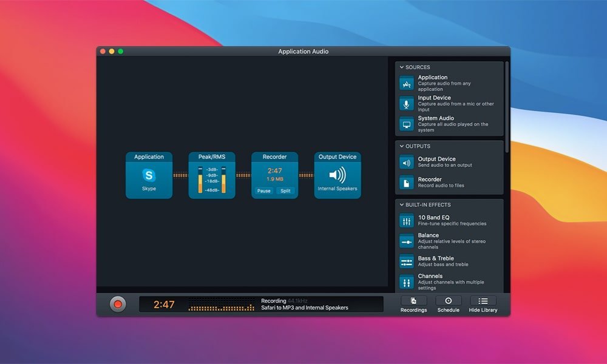Click the Bass & Treble effect icon
Screen dimensions: 607x364
pos(406,261)
